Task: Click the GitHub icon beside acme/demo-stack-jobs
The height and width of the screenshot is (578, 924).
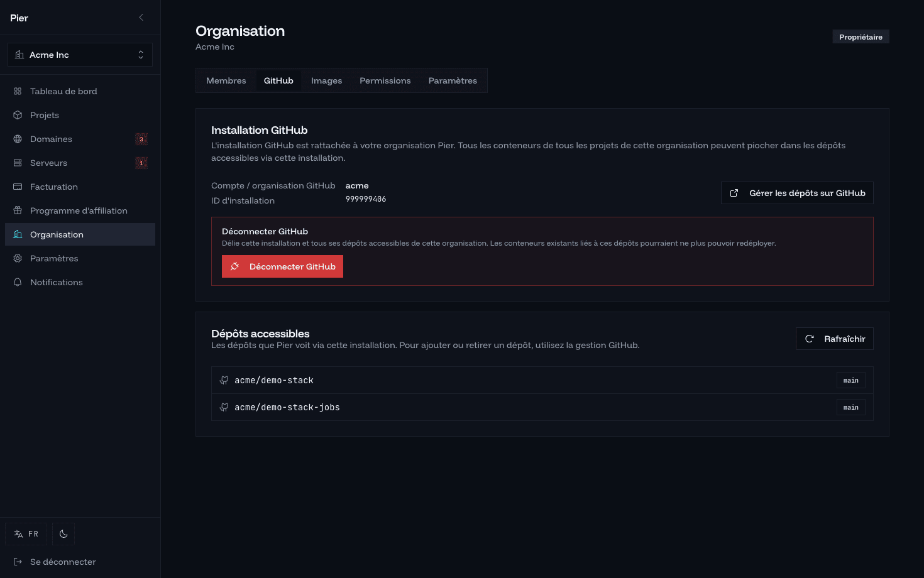Action: point(224,407)
